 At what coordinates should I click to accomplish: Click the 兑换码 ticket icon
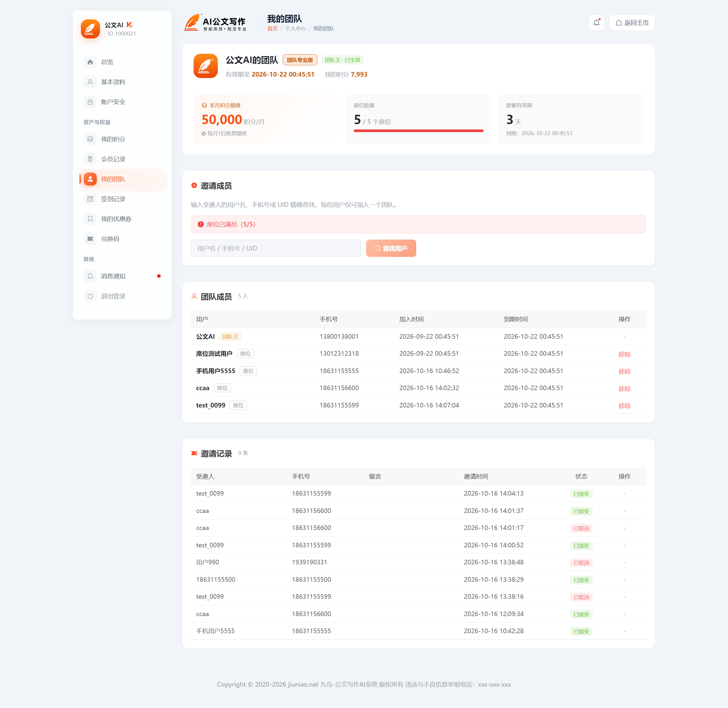click(x=90, y=239)
